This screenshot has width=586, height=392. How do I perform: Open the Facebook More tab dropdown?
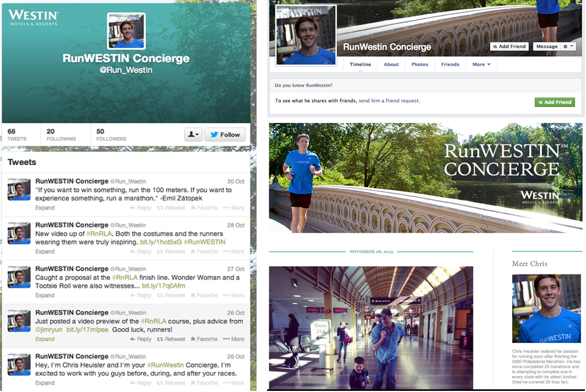(481, 64)
